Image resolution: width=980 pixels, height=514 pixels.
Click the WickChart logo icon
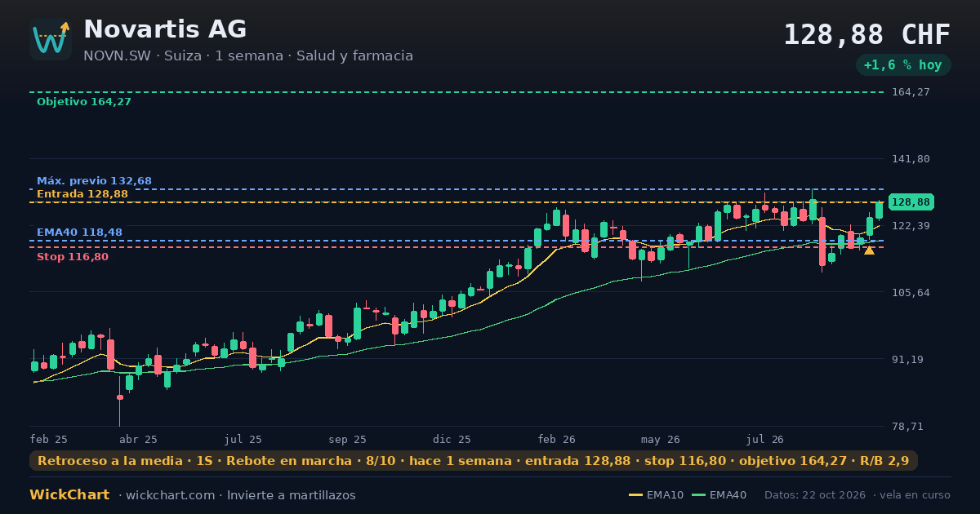pyautogui.click(x=51, y=39)
